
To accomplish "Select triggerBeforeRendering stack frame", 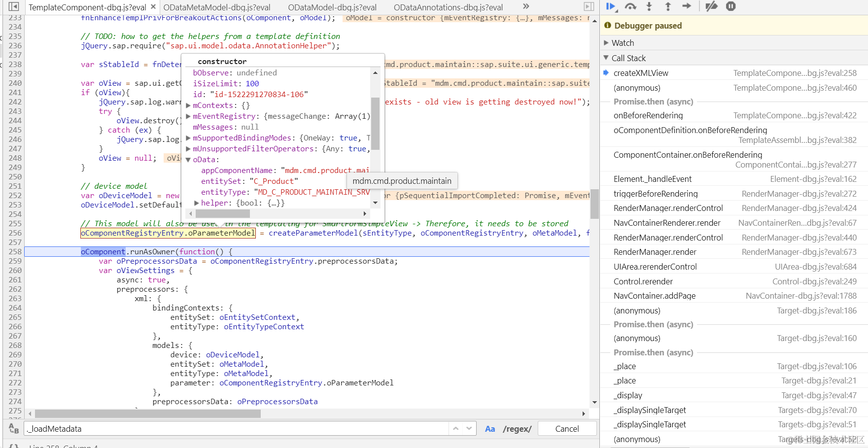I will [734, 194].
